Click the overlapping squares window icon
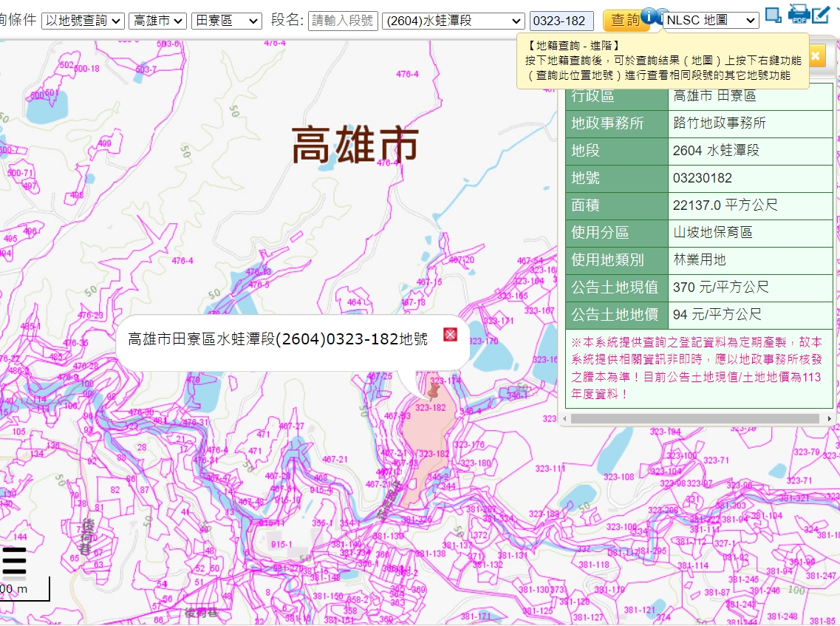 coord(773,15)
